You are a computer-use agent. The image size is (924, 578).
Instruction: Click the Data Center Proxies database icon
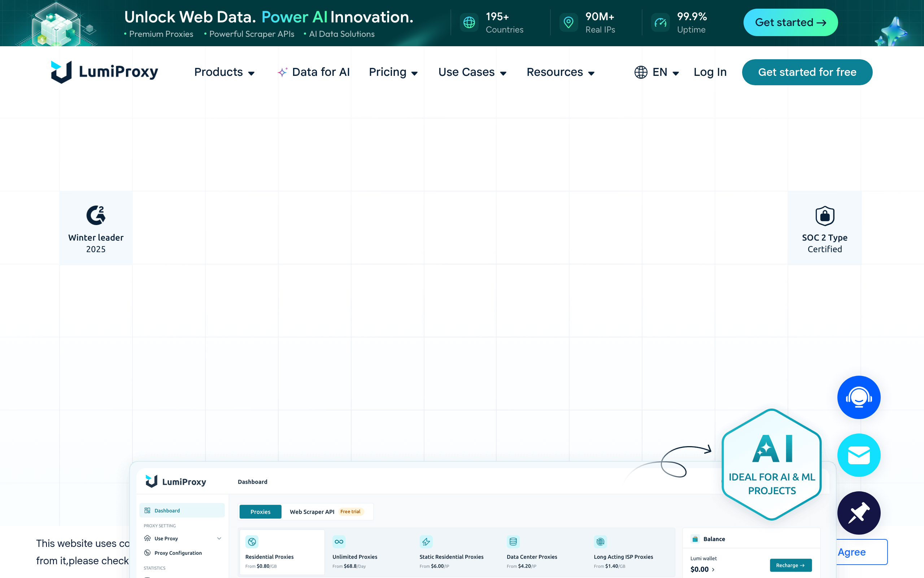(x=513, y=541)
